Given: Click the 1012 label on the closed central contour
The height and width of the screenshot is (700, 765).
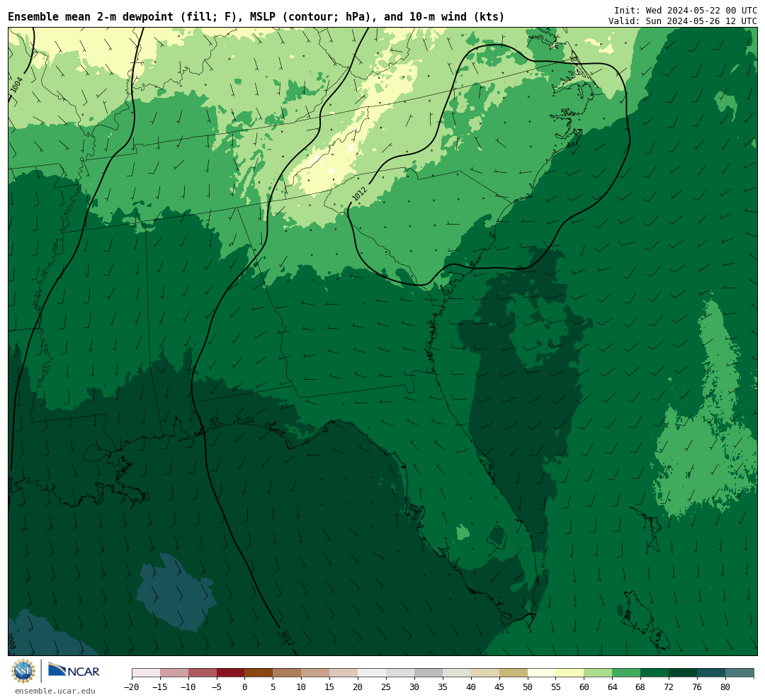Looking at the screenshot, I should click(360, 193).
